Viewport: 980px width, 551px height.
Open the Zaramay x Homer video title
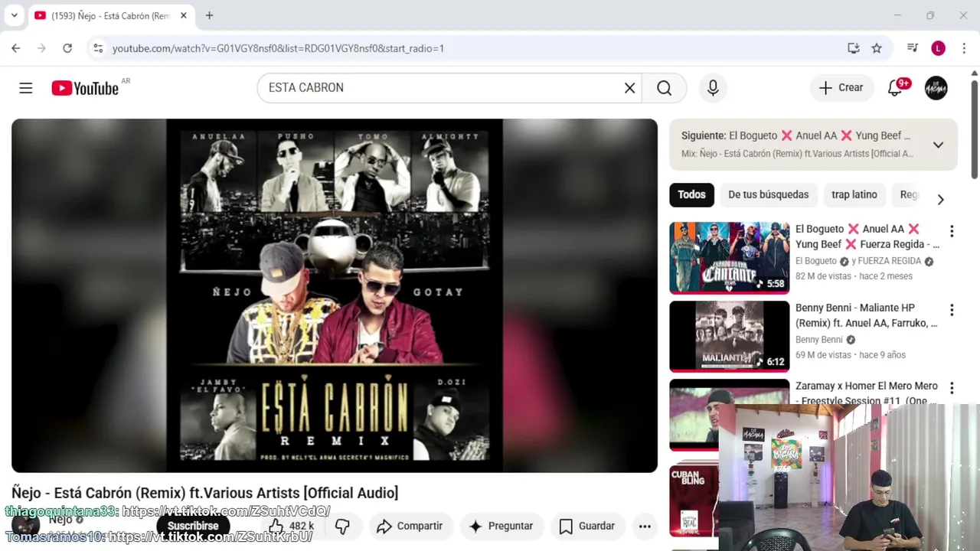point(867,393)
